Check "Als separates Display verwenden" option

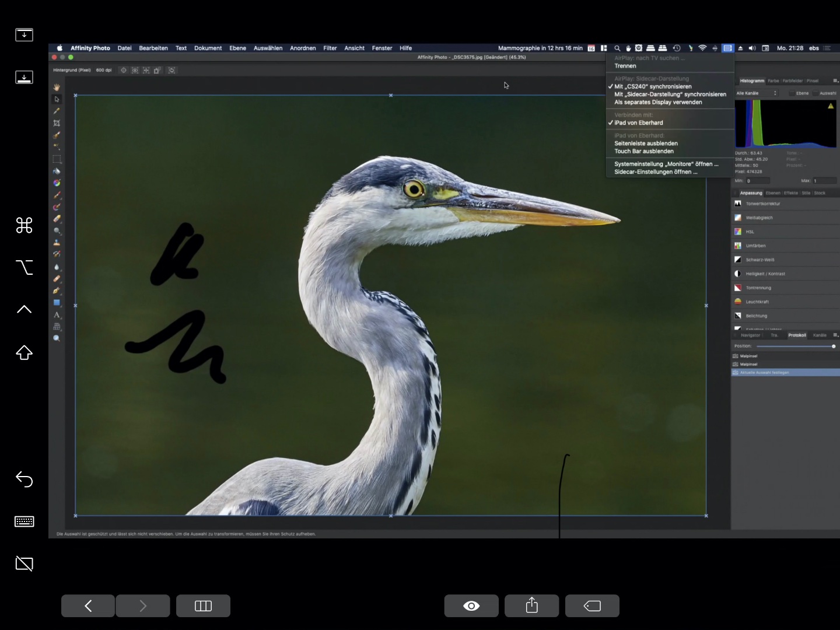coord(658,102)
